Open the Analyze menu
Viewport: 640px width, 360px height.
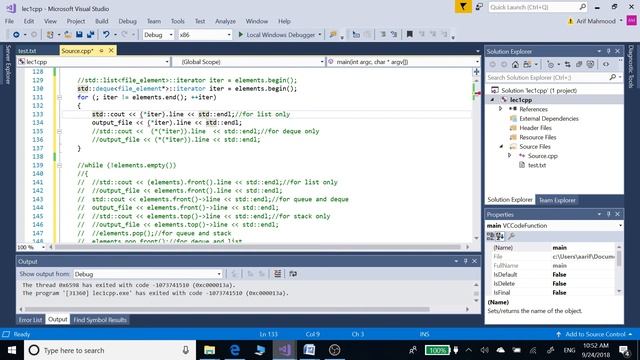tap(225, 21)
